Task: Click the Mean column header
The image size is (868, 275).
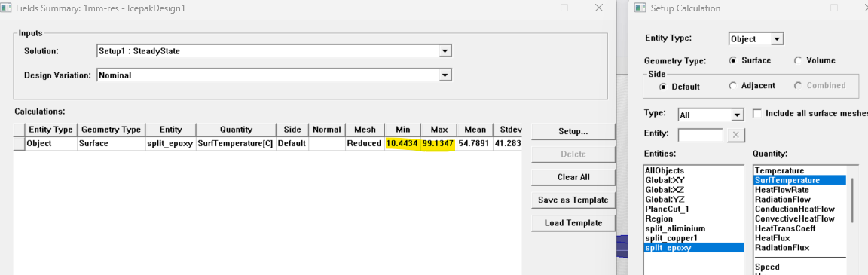Action: [474, 130]
